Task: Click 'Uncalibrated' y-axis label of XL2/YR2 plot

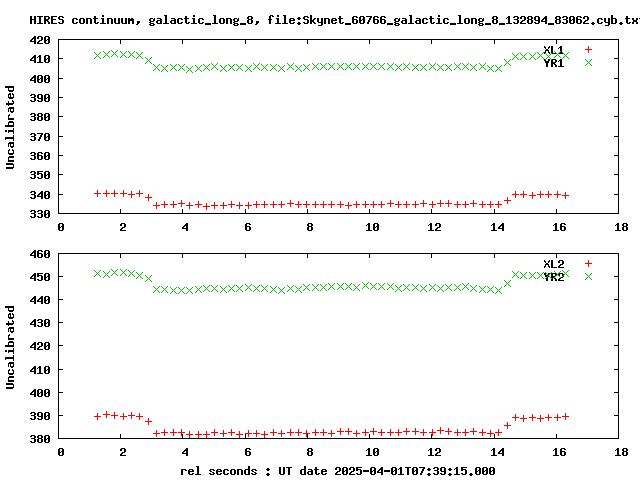Action: pyautogui.click(x=10, y=347)
